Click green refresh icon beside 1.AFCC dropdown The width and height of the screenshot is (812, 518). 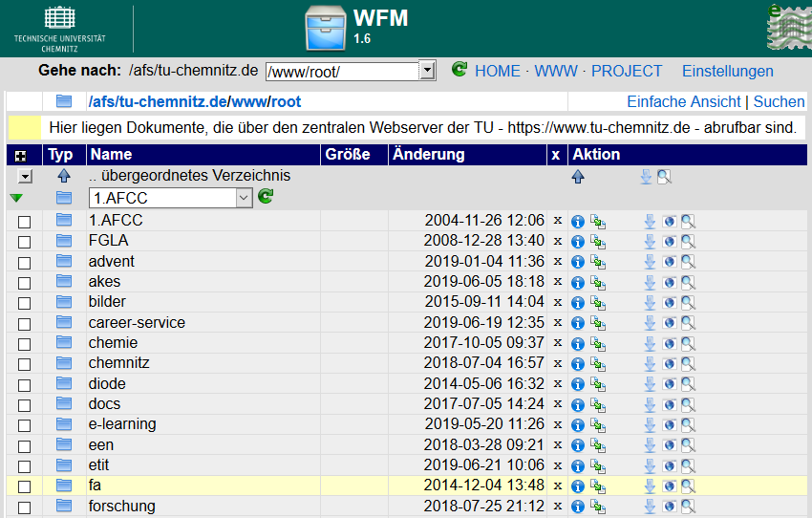(x=266, y=197)
